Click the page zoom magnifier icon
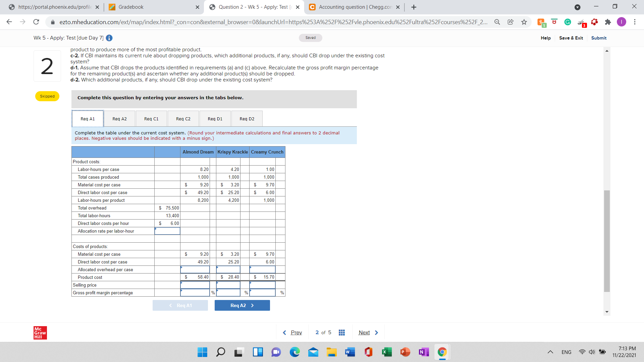The image size is (644, 362). [x=497, y=22]
